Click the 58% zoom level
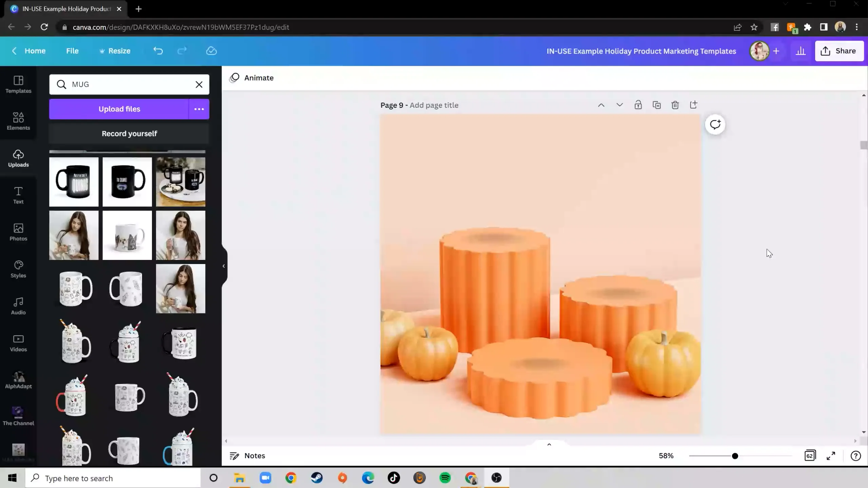 (x=666, y=456)
